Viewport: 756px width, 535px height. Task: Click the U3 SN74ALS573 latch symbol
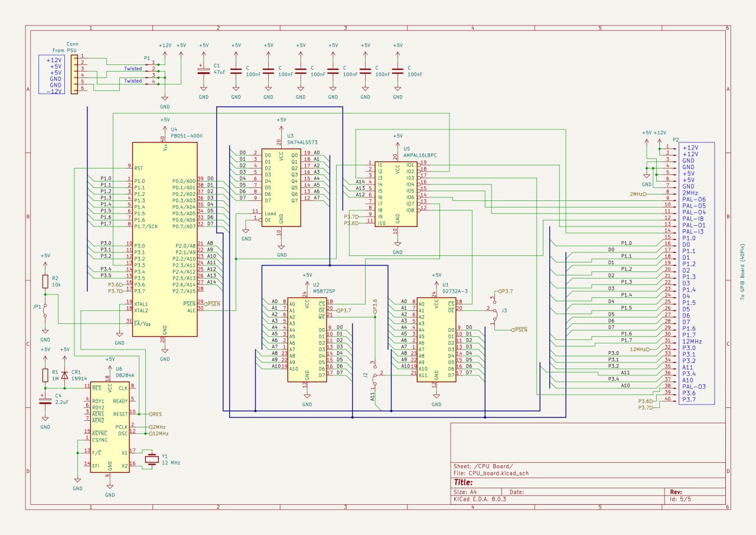(281, 186)
